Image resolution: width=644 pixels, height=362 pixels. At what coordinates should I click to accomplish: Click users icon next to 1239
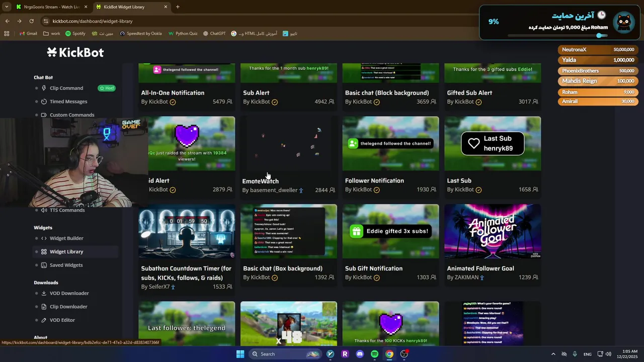point(535,278)
